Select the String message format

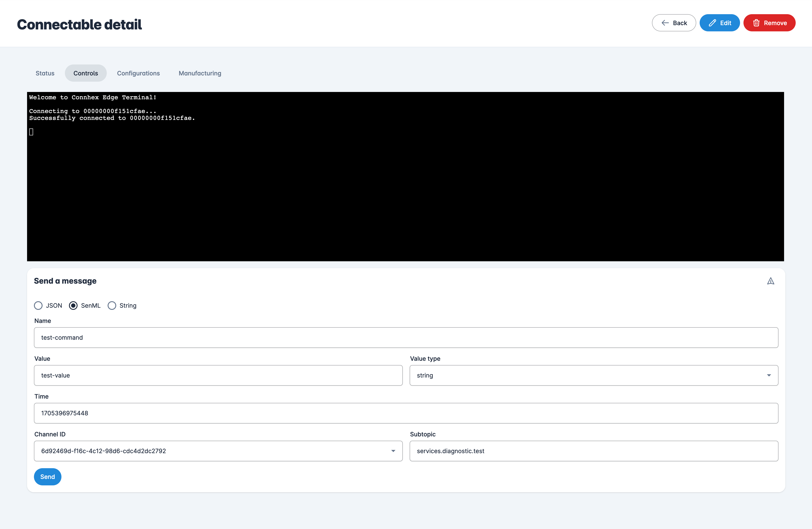112,306
